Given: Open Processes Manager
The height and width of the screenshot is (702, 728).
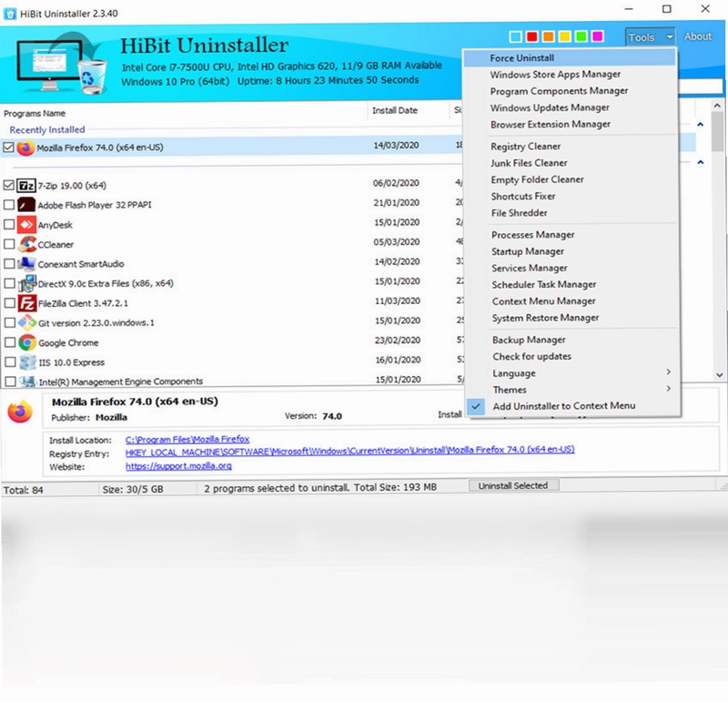Looking at the screenshot, I should coord(533,235).
